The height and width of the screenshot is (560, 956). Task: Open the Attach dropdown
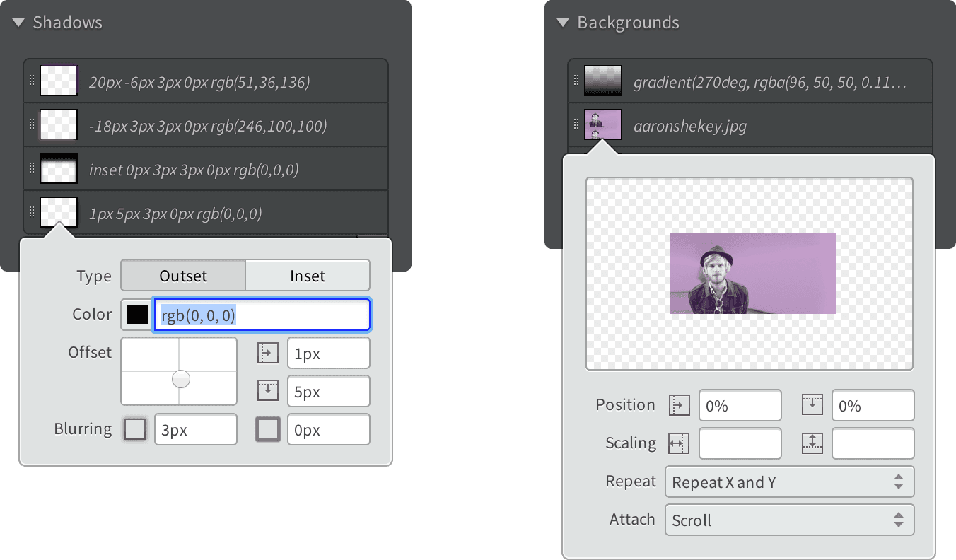(789, 520)
